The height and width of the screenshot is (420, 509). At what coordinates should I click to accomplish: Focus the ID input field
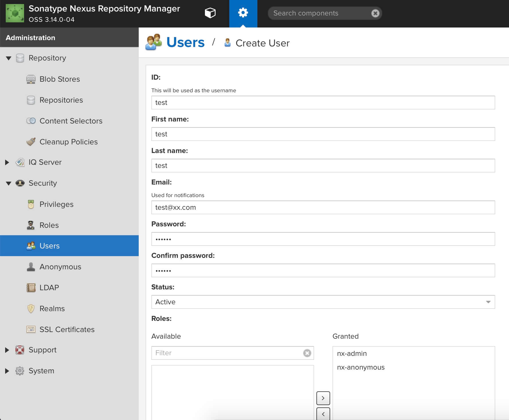point(323,103)
